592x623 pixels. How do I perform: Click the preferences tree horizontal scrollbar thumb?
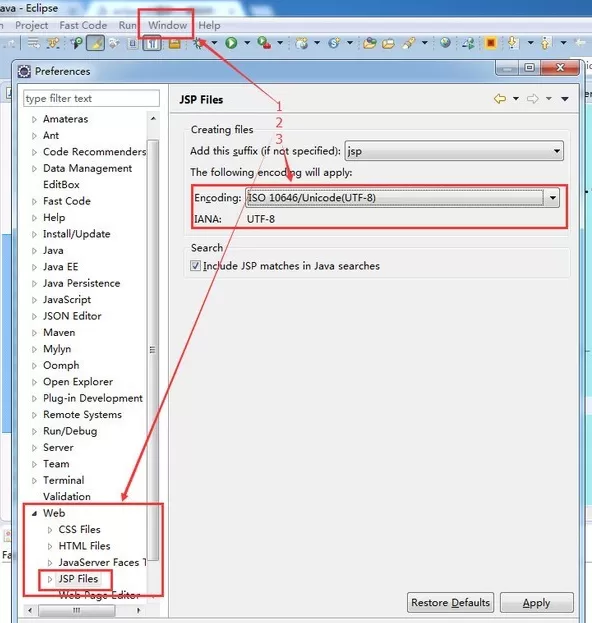click(x=77, y=610)
